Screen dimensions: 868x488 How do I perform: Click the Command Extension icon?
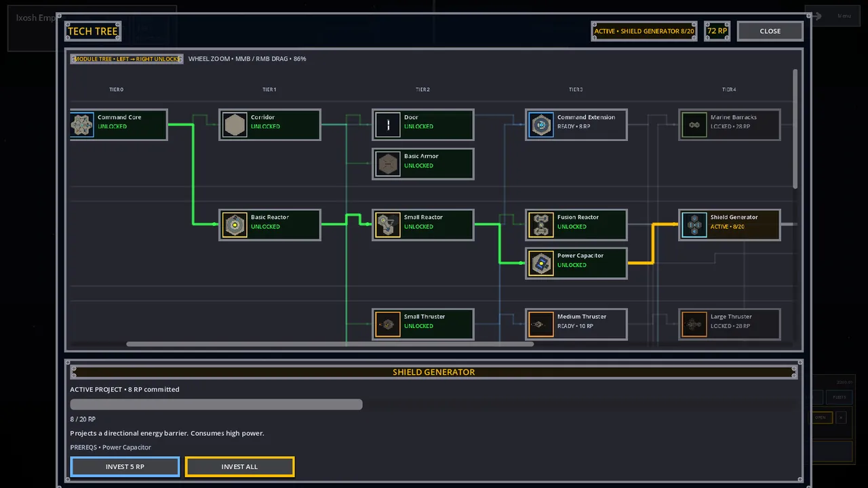point(541,125)
